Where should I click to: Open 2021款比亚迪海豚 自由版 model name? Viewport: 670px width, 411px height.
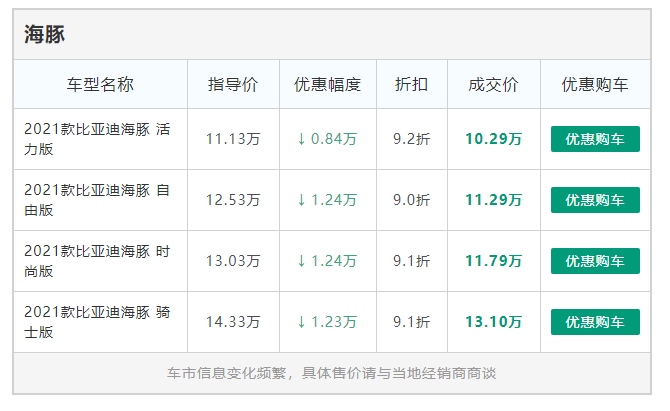click(97, 200)
